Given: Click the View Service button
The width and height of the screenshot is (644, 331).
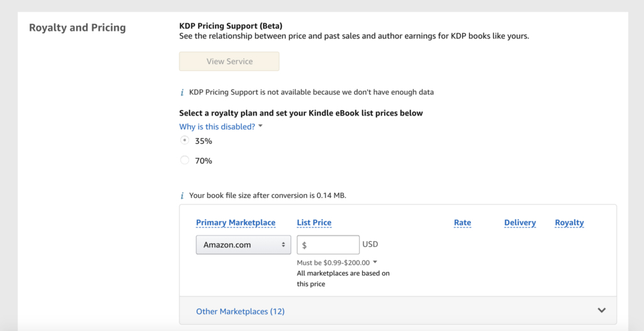Looking at the screenshot, I should (229, 62).
